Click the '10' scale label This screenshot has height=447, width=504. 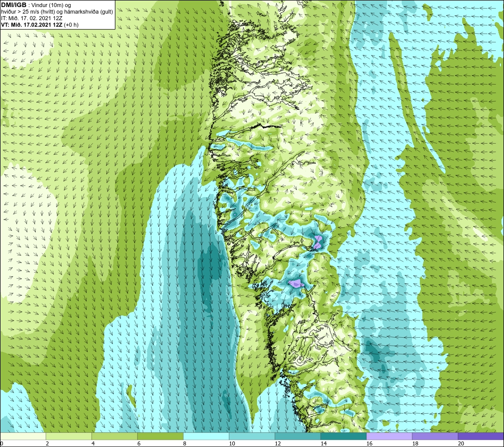pyautogui.click(x=232, y=443)
